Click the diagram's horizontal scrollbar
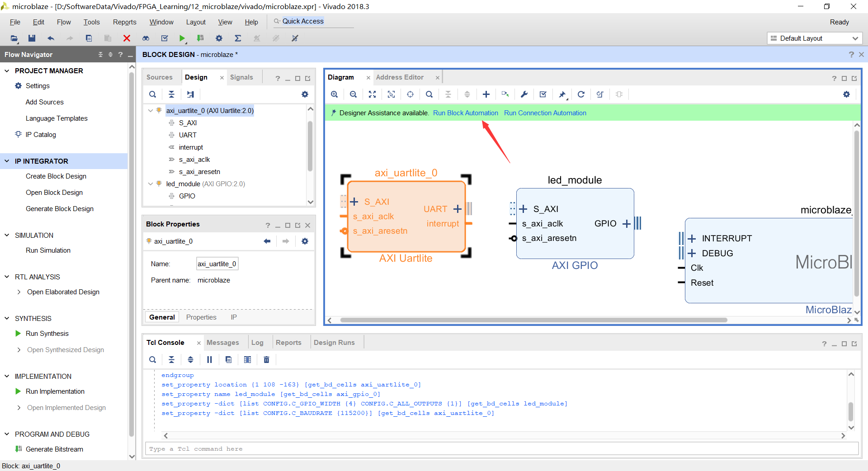868x471 pixels. click(533, 320)
